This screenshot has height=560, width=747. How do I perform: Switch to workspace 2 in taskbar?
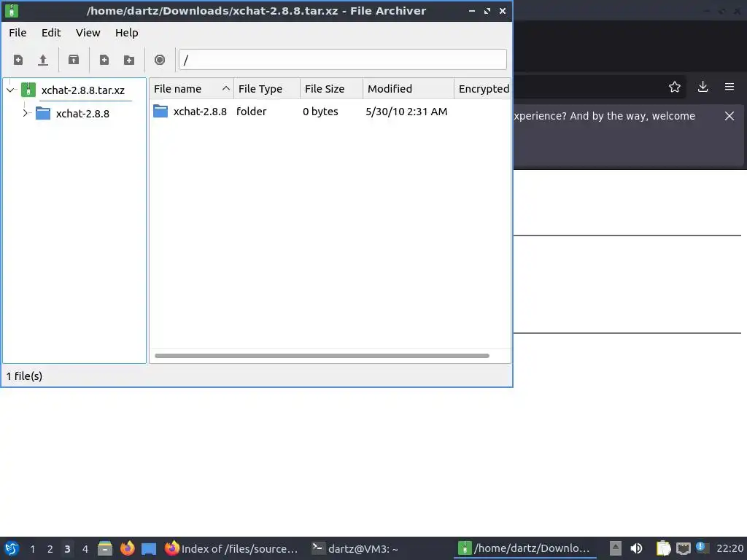[x=50, y=549]
